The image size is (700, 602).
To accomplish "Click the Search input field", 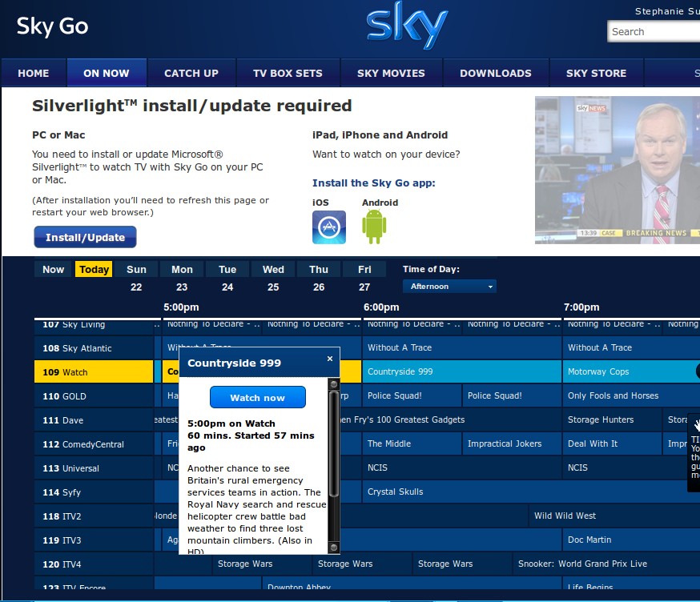I will 653,32.
